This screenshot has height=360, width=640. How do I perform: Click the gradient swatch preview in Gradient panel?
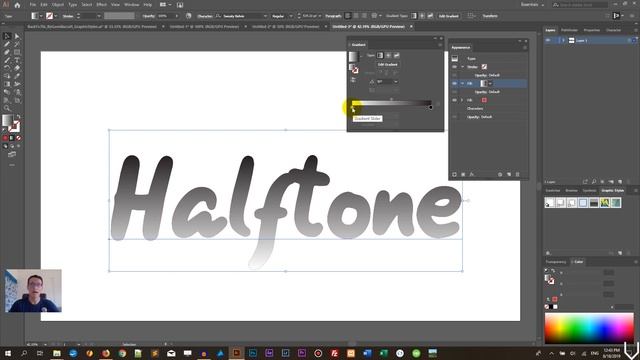(x=353, y=56)
